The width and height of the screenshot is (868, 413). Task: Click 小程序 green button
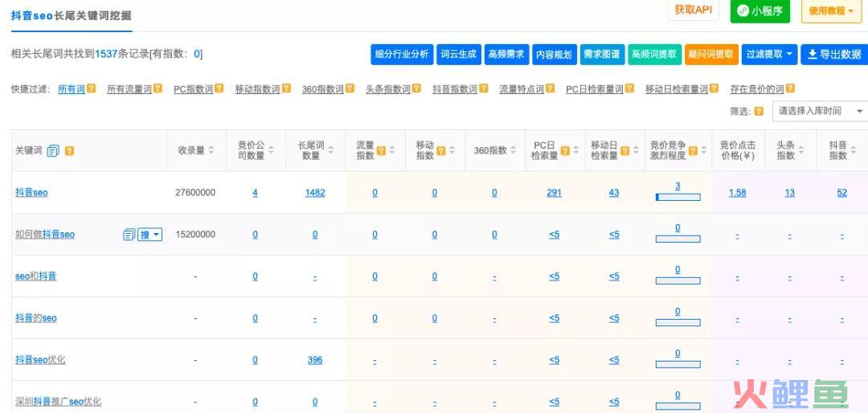(760, 10)
